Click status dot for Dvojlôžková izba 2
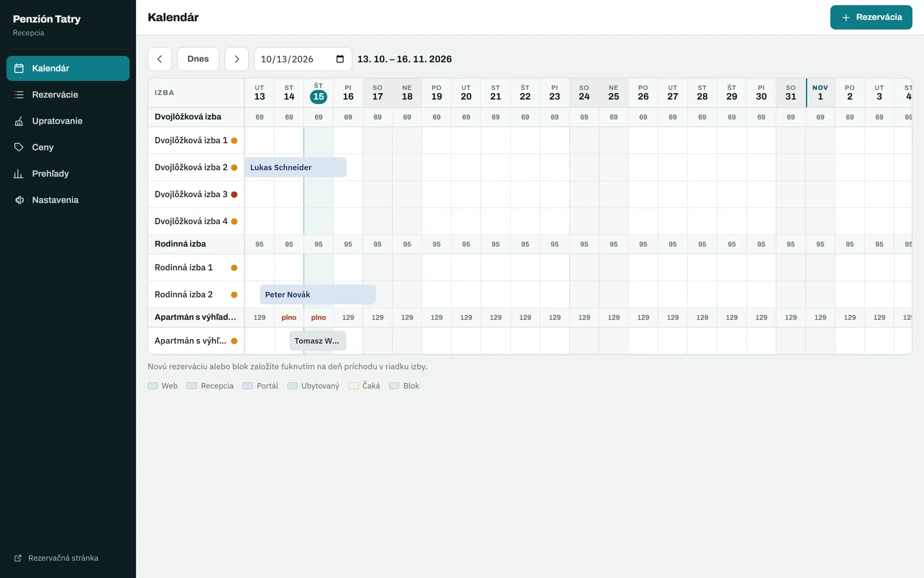This screenshot has height=578, width=924. point(234,168)
